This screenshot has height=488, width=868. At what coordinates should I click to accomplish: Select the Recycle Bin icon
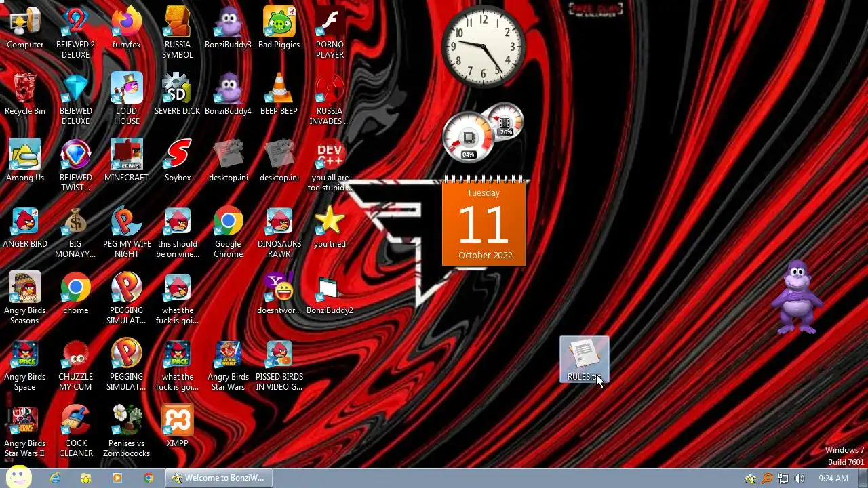point(25,94)
